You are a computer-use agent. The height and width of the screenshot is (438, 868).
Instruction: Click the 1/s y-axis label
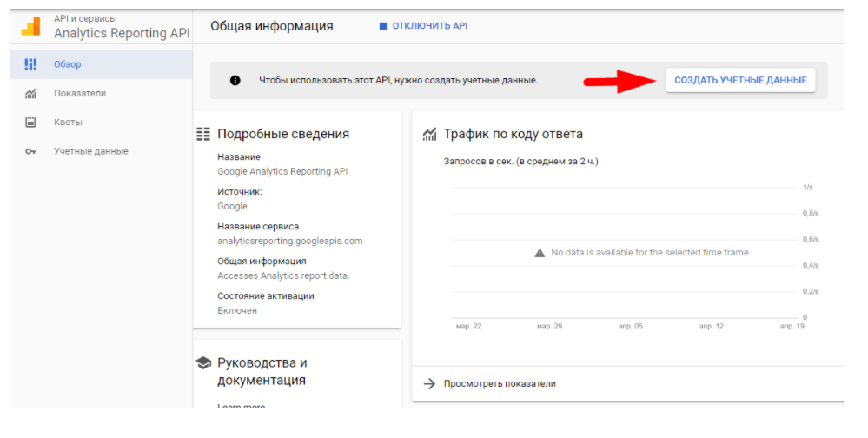[x=808, y=188]
